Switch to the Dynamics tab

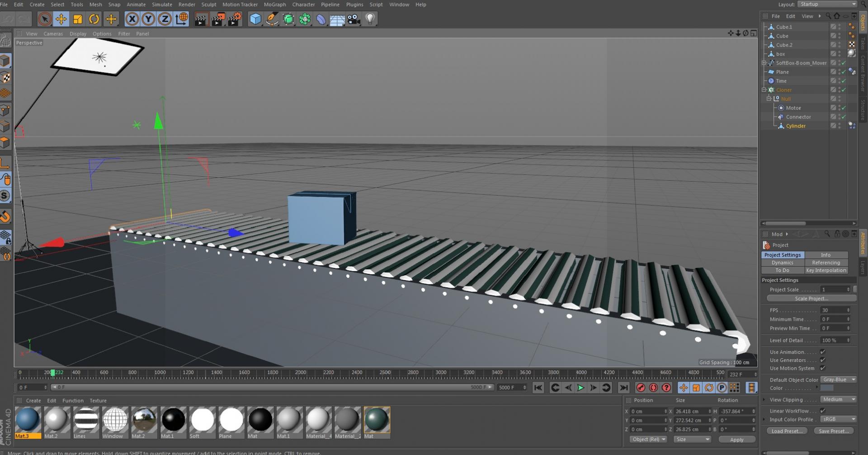click(783, 263)
